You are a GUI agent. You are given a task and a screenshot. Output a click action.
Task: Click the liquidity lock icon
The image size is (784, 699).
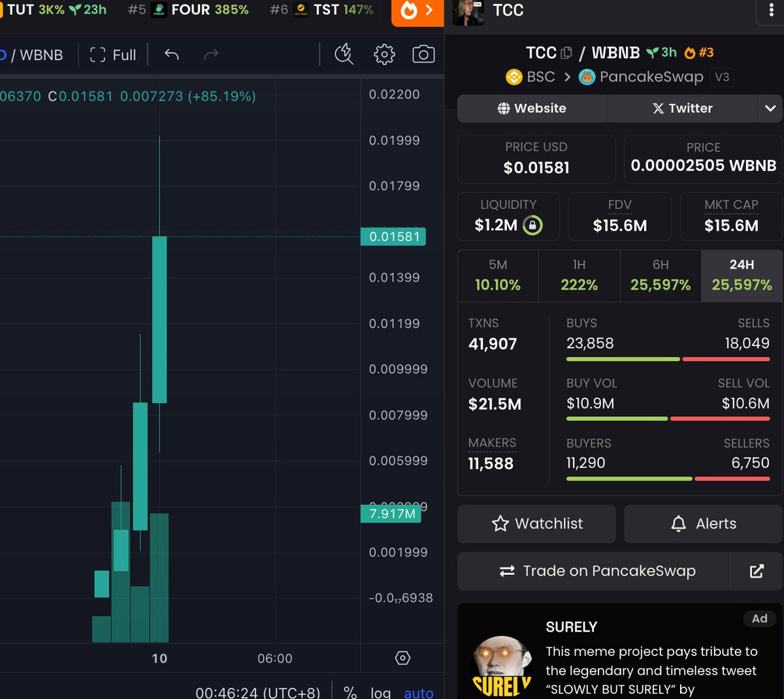[x=532, y=225]
